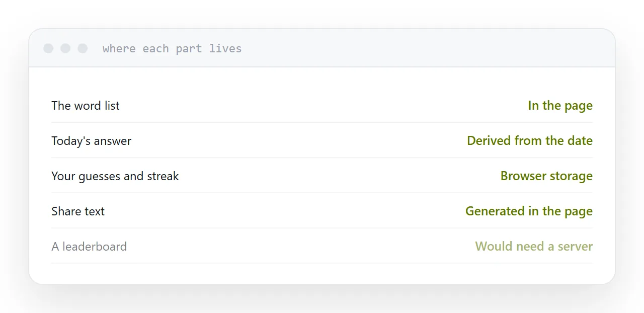This screenshot has height=313, width=644.
Task: Select the 'where each part lives' title
Action: [172, 48]
